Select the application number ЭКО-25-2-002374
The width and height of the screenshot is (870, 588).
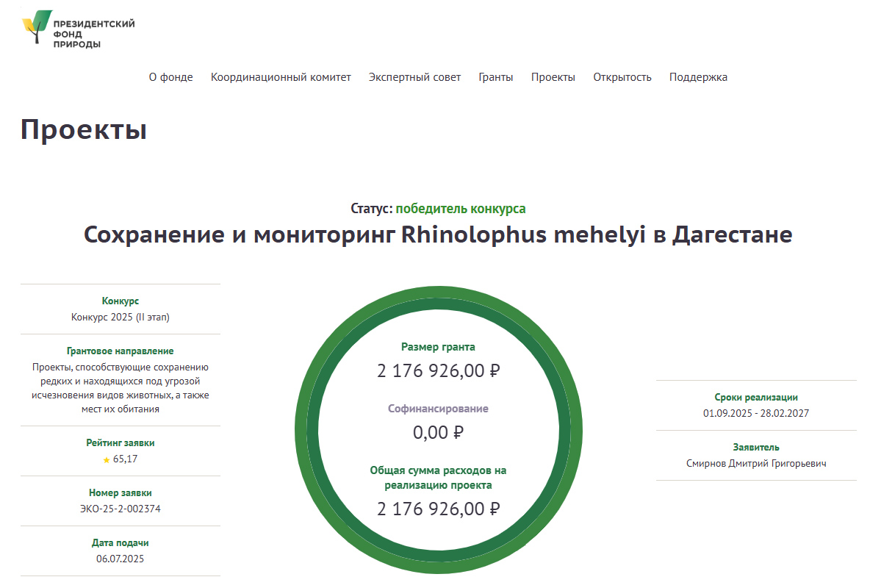pyautogui.click(x=121, y=509)
